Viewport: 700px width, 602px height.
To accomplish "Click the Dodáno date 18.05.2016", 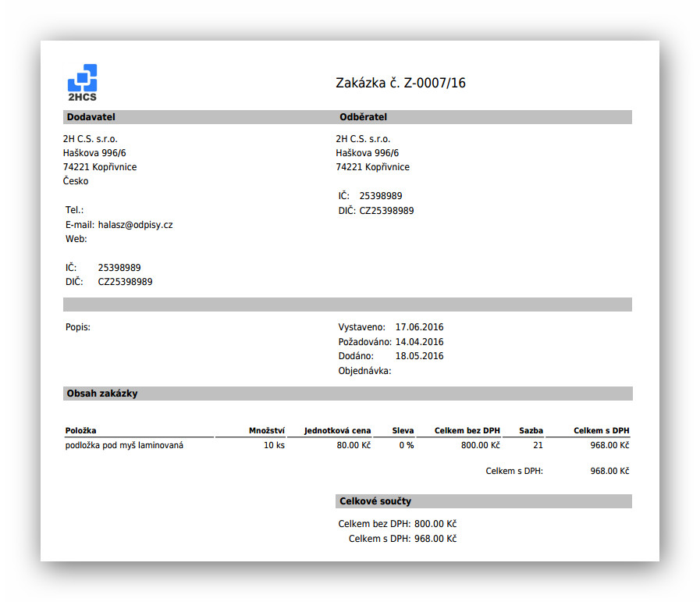I will (x=419, y=356).
